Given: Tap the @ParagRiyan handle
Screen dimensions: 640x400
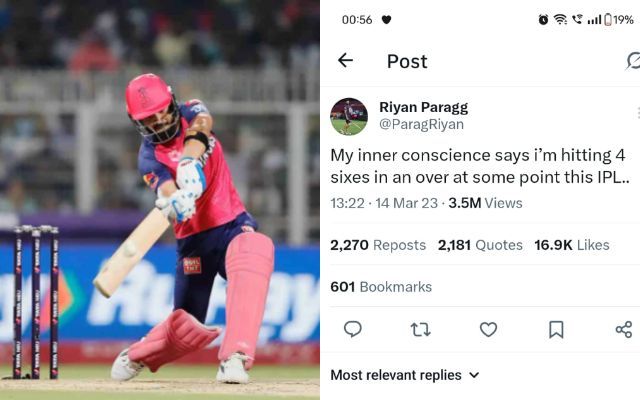Looking at the screenshot, I should coord(421,125).
